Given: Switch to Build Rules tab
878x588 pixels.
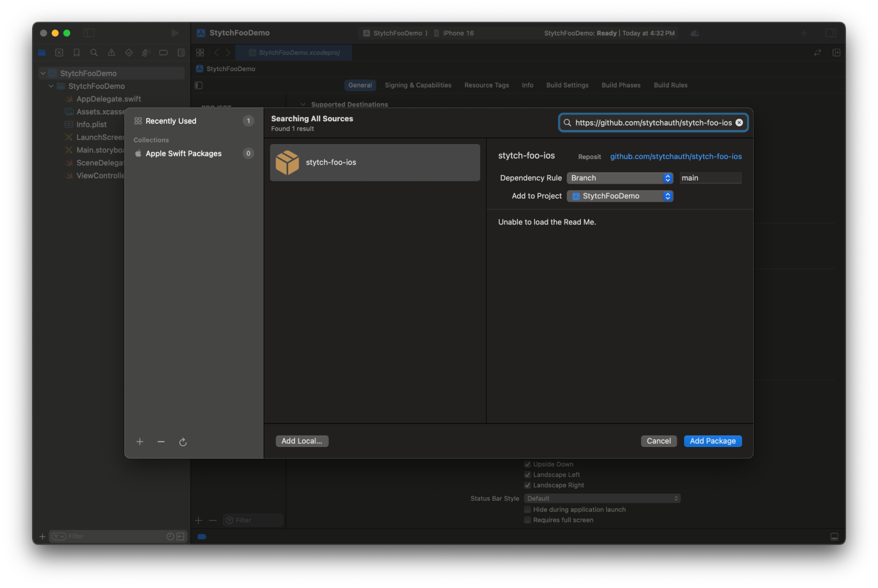Looking at the screenshot, I should click(670, 85).
